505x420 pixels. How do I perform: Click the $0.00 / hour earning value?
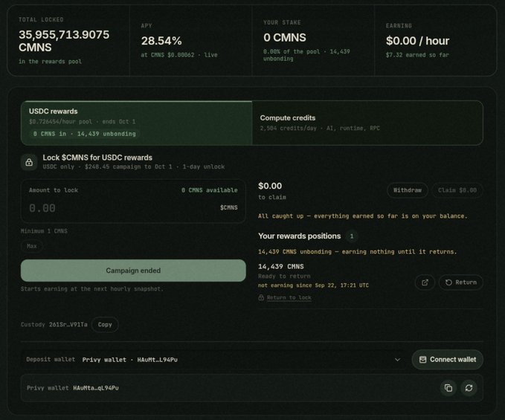point(417,41)
